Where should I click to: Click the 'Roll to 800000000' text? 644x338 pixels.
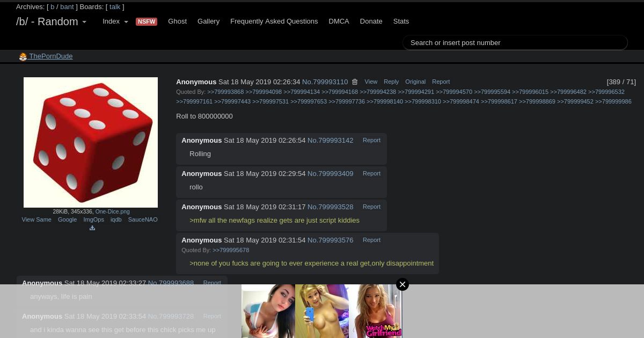(x=204, y=116)
